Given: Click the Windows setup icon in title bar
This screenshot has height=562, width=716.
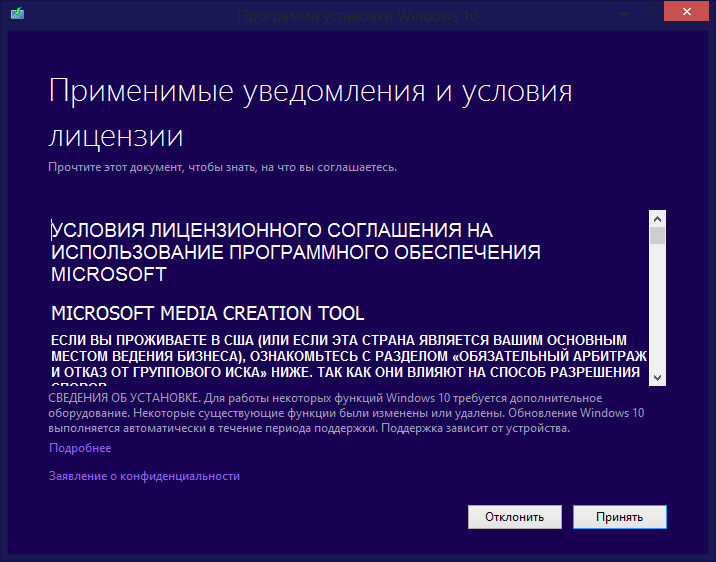Looking at the screenshot, I should [x=17, y=13].
